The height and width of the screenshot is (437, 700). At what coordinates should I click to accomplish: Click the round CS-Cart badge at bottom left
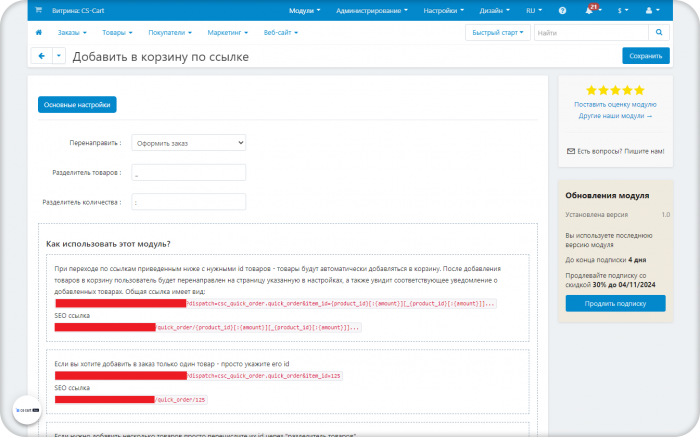[27, 410]
